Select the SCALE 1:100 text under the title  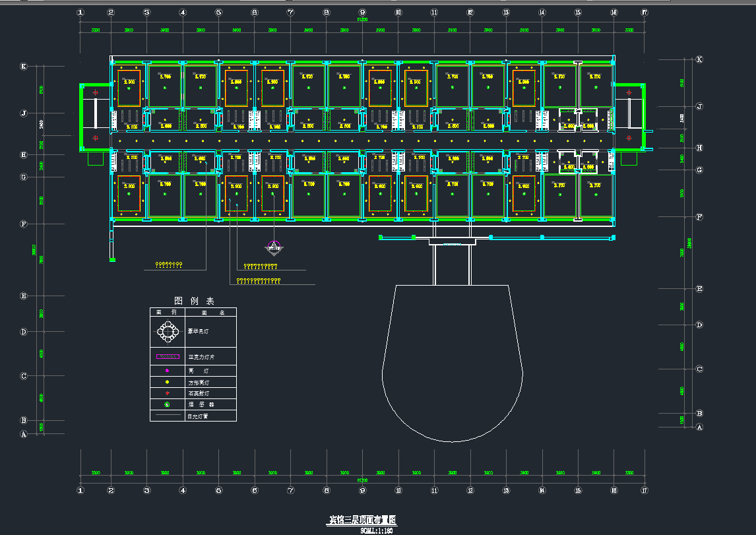pyautogui.click(x=377, y=530)
